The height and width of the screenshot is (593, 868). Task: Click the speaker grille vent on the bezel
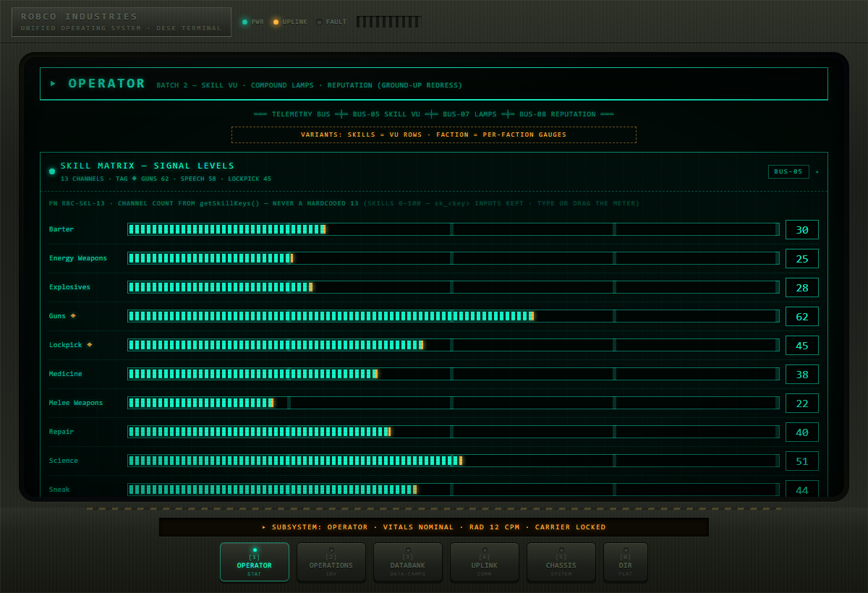click(388, 22)
